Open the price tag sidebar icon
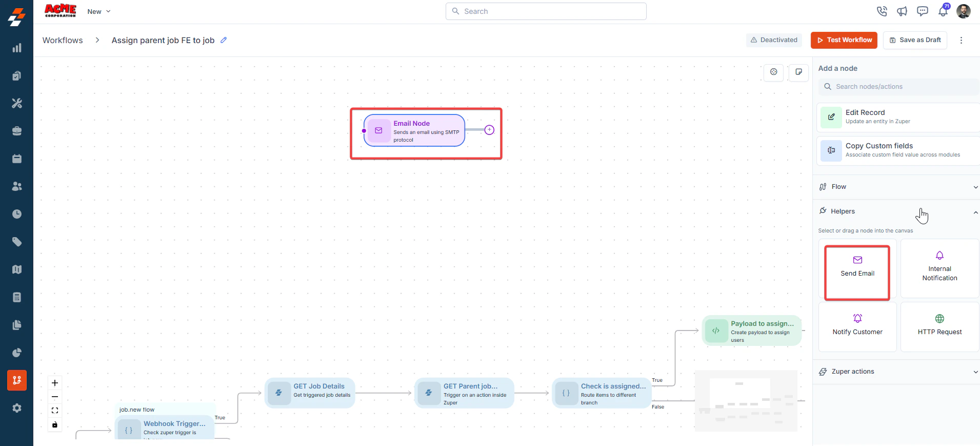 point(17,242)
